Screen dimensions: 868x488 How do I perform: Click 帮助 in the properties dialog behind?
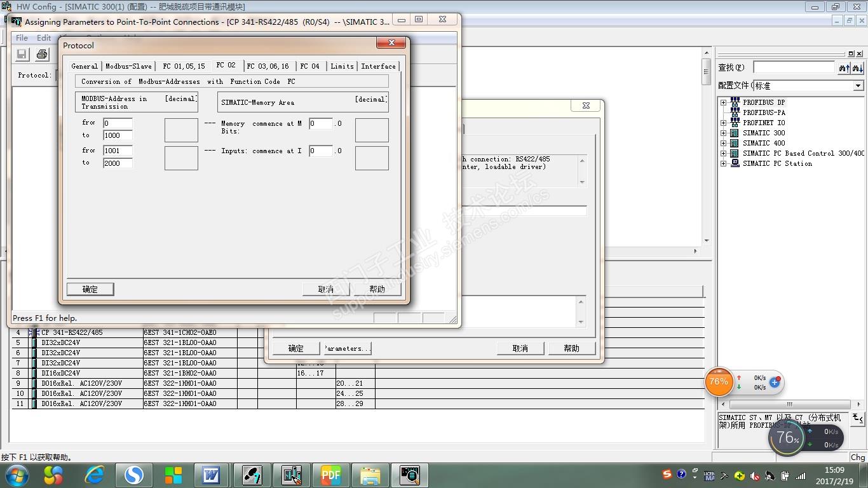[x=572, y=348]
